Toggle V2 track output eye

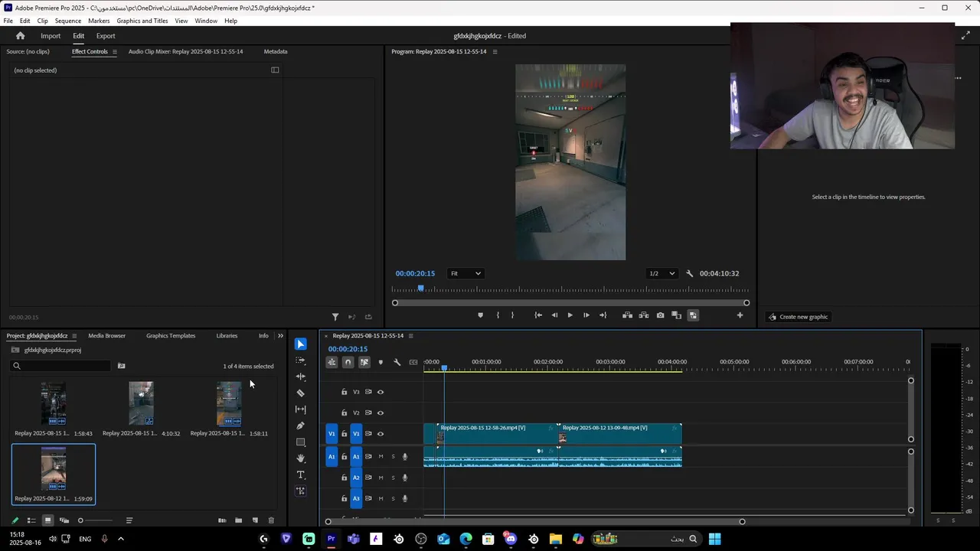click(381, 412)
